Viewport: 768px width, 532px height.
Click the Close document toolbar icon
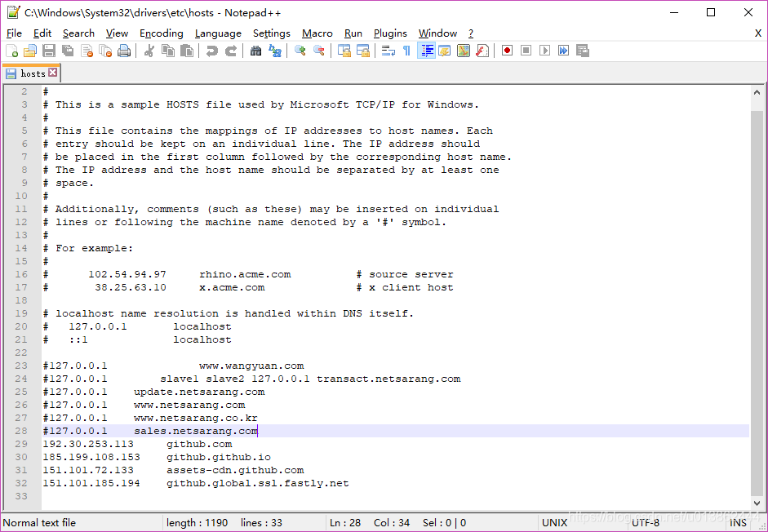coord(87,51)
